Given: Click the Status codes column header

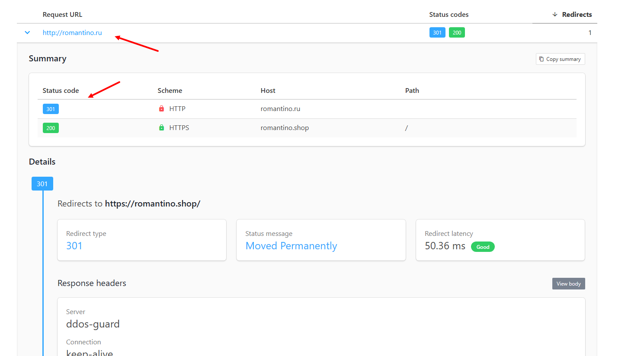Looking at the screenshot, I should 449,15.
